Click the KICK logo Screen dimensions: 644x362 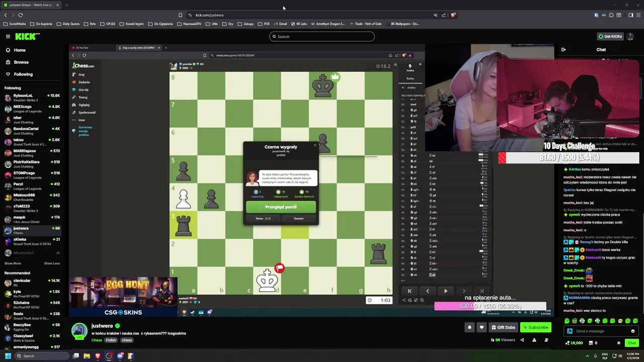coord(27,36)
